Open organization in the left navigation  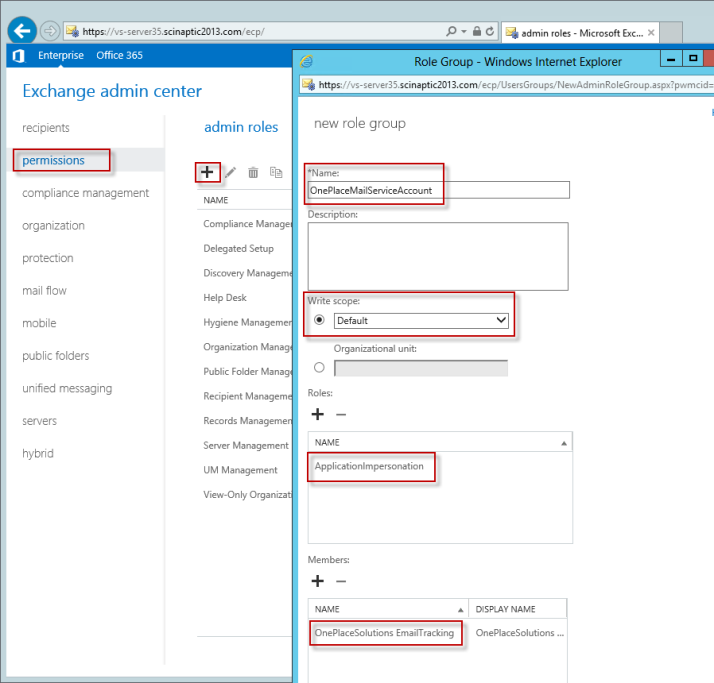[x=53, y=226]
